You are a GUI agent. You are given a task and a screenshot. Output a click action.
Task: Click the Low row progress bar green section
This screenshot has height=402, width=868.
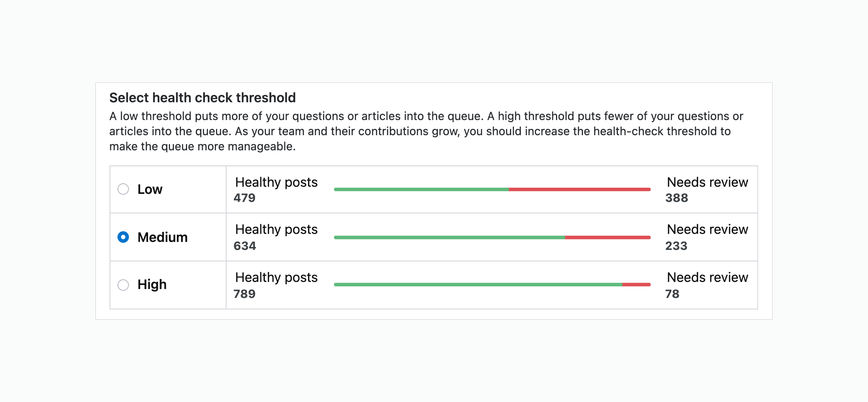(x=421, y=190)
